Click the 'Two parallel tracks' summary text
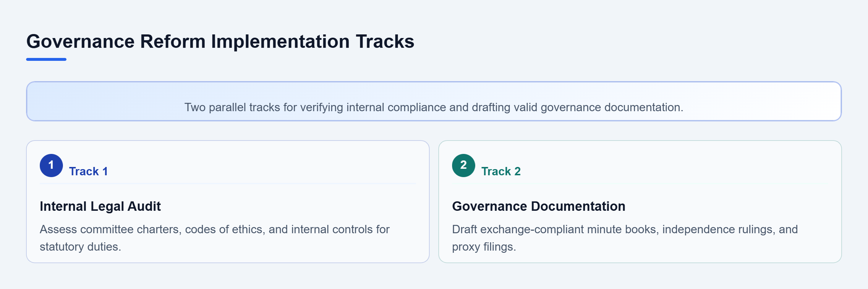This screenshot has height=289, width=868. [434, 107]
